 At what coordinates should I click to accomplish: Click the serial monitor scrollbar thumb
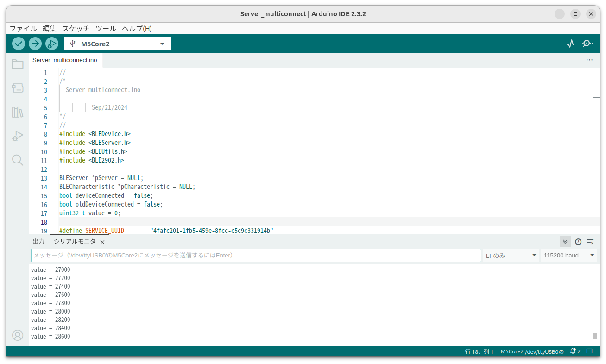click(595, 336)
